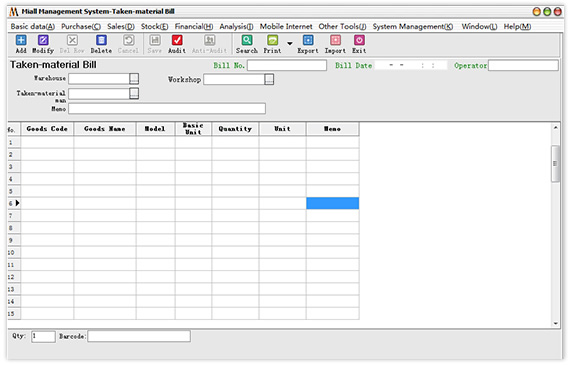Select the highlighted Memo cell in row 6

click(x=333, y=203)
